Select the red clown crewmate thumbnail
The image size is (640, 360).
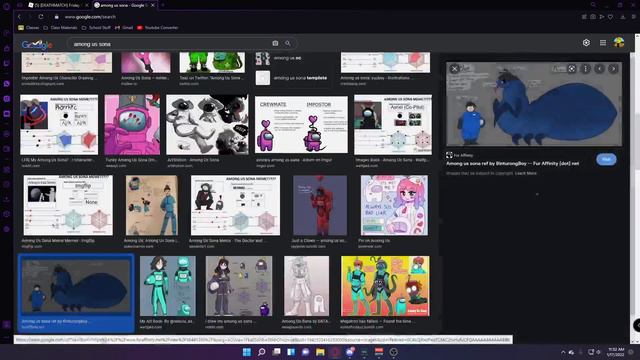point(320,205)
